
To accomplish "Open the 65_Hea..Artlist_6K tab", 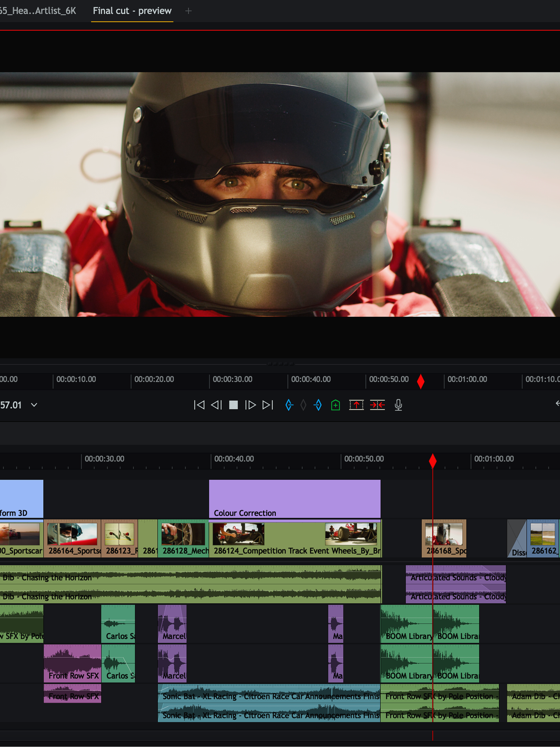I will click(38, 11).
